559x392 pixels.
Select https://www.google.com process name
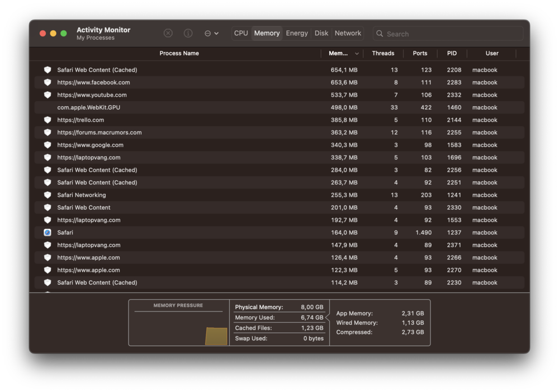pyautogui.click(x=90, y=145)
